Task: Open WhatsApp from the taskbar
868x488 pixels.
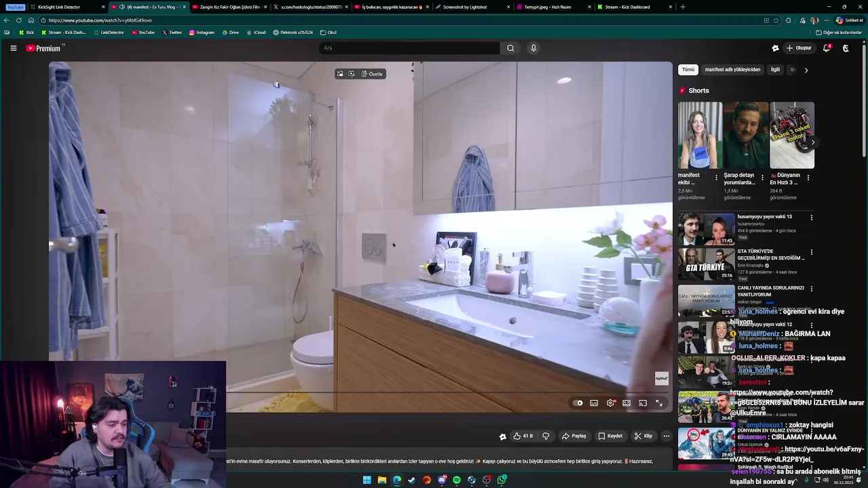Action: (x=502, y=480)
